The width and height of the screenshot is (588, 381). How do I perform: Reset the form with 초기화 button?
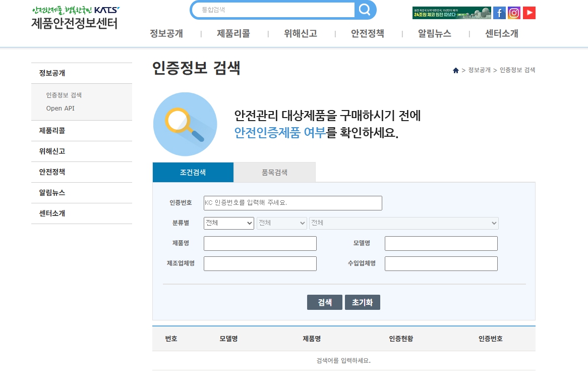point(362,302)
